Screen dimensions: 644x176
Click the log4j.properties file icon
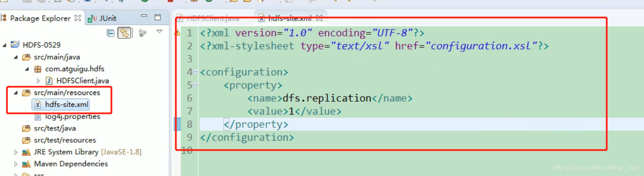[38, 116]
